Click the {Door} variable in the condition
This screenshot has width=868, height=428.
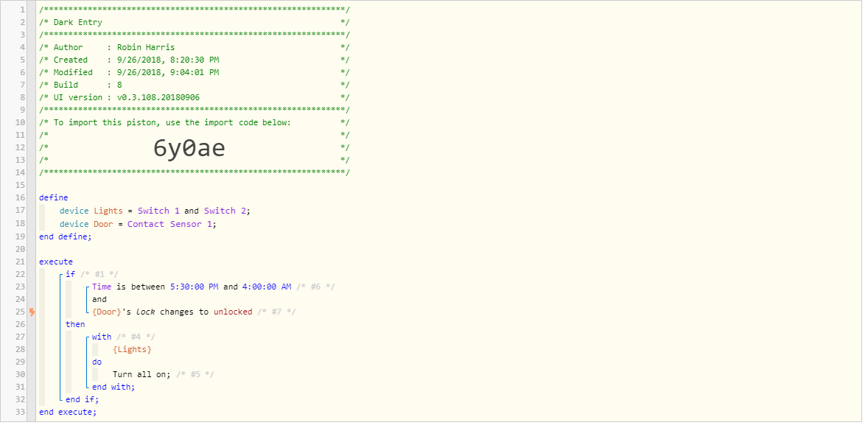point(107,312)
